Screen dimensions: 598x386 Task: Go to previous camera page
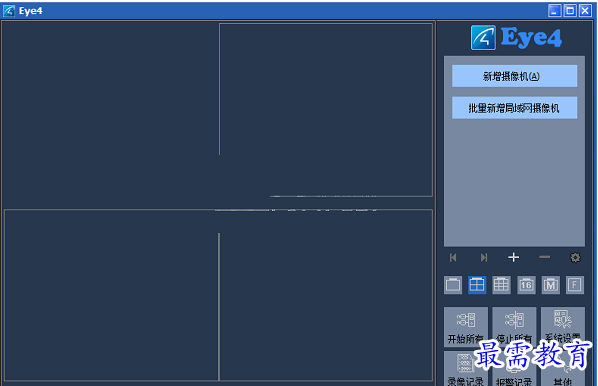click(453, 257)
